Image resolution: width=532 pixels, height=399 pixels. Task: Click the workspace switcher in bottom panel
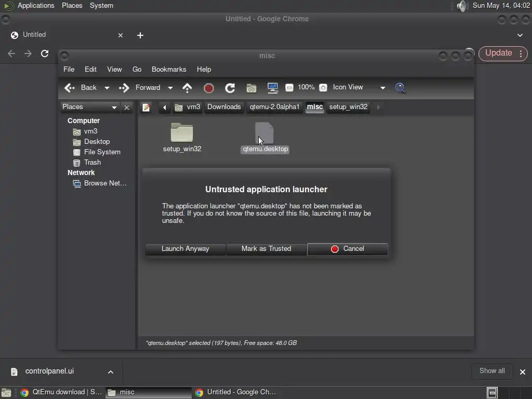click(x=492, y=393)
